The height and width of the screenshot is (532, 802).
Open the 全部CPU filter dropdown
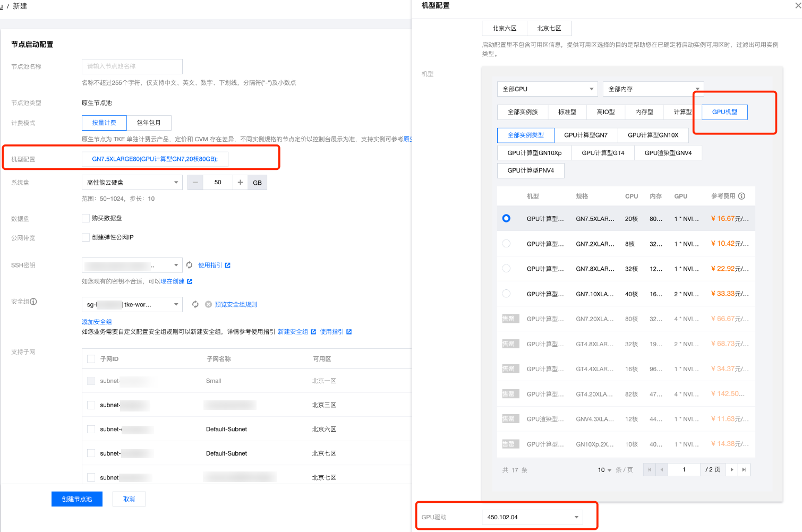coord(548,89)
